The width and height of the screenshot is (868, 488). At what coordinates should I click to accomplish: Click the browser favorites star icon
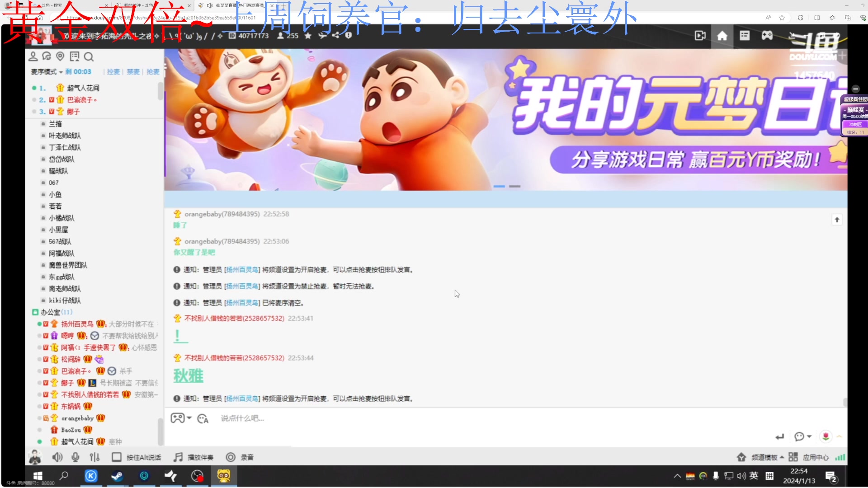click(782, 18)
